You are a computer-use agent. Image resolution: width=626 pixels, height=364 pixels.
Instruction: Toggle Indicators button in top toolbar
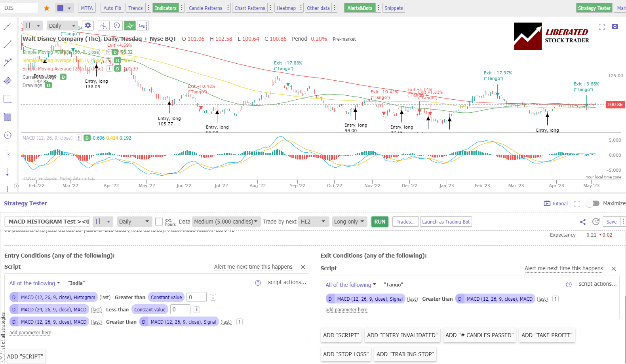coord(166,8)
